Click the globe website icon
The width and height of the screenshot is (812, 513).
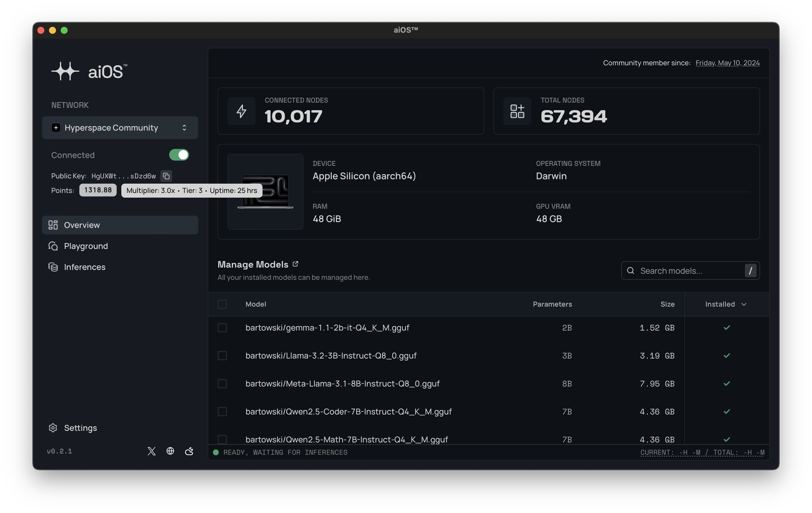pos(170,451)
